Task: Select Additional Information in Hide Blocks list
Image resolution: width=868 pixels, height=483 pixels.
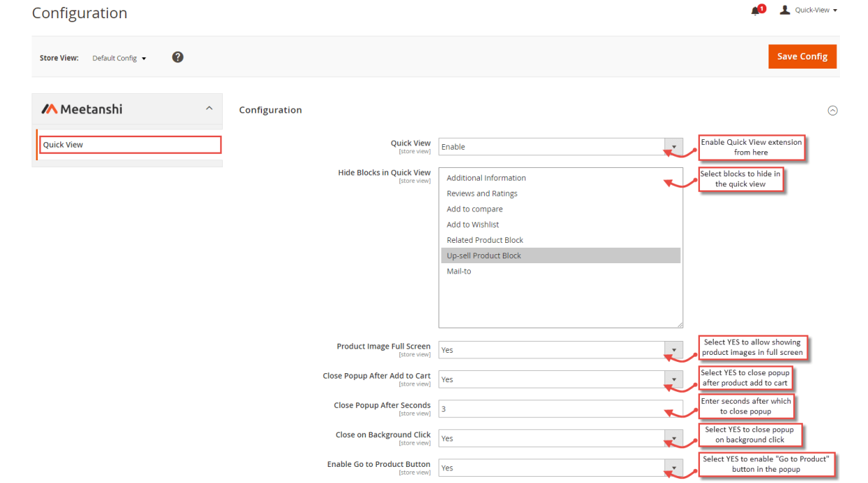Action: pos(485,178)
